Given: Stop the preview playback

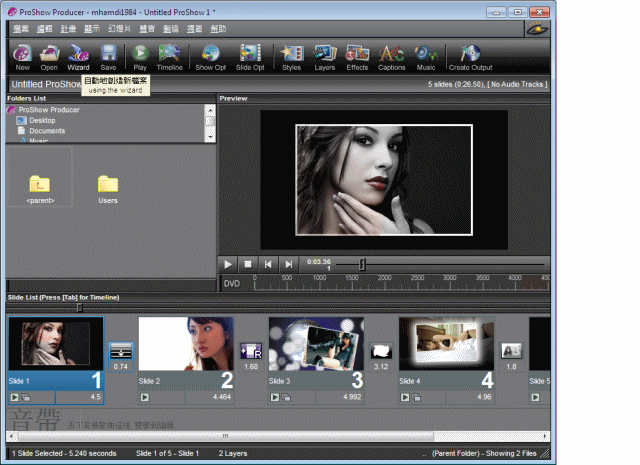Looking at the screenshot, I should [x=248, y=265].
